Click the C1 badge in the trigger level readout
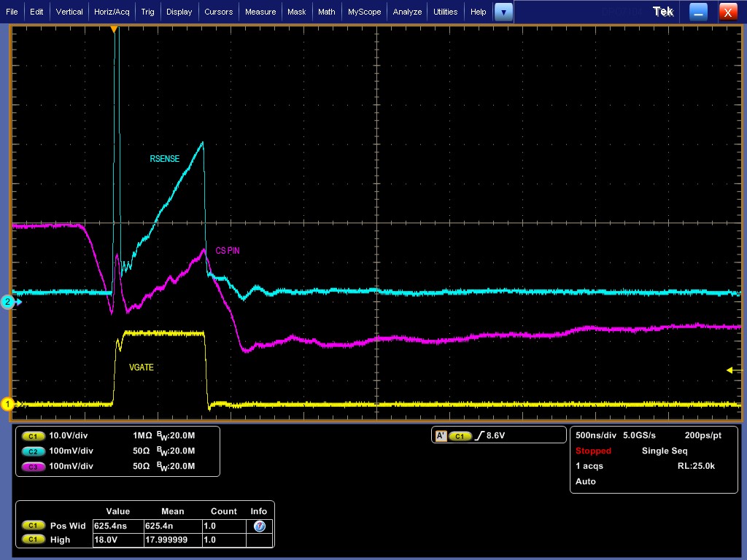Image resolution: width=747 pixels, height=560 pixels. click(x=460, y=435)
